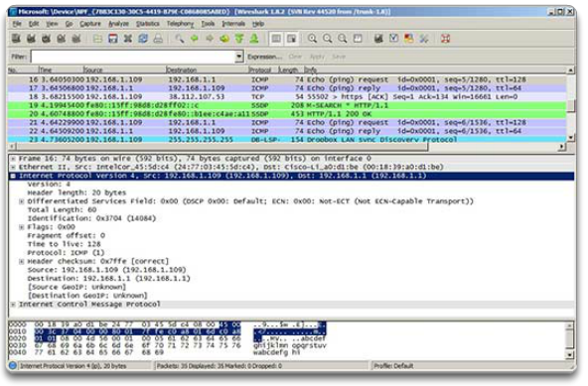Click the hex pane scroll down arrow
The image size is (588, 386).
[570, 354]
